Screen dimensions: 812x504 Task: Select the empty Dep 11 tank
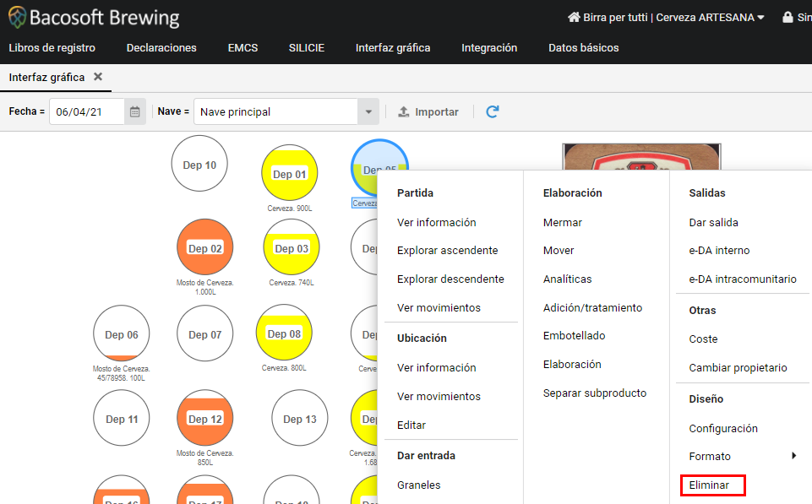pos(122,418)
